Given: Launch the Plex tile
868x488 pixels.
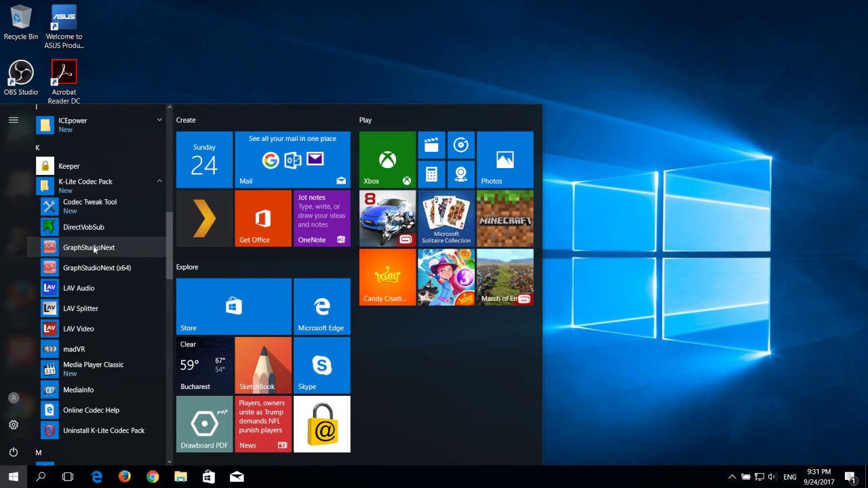Looking at the screenshot, I should click(x=204, y=218).
